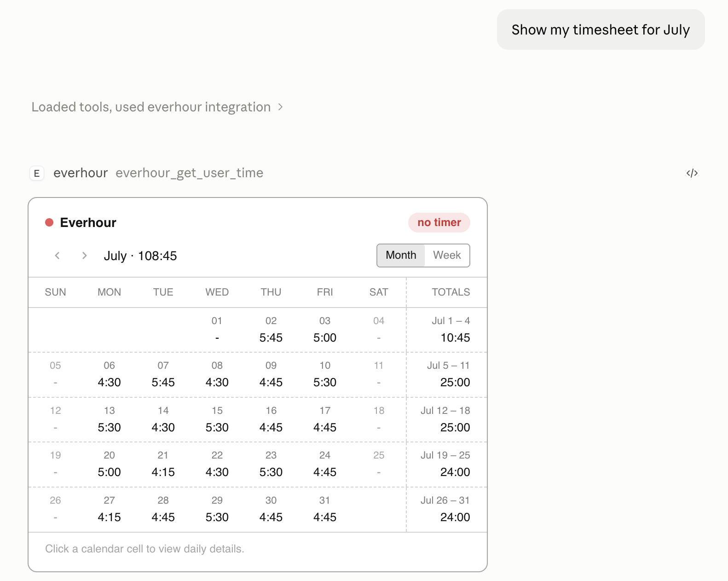
Task: Open July 17 cell with 4:45
Action: [x=325, y=419]
